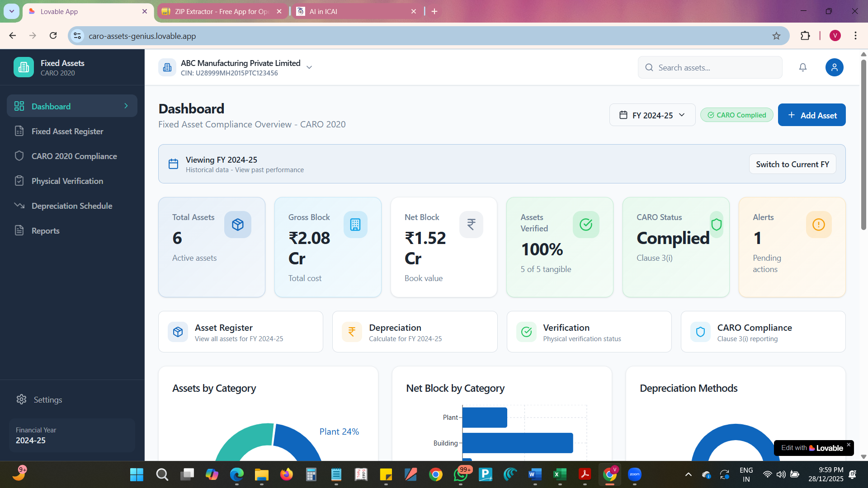Click the Assets Verified checkmark icon

[x=586, y=225]
